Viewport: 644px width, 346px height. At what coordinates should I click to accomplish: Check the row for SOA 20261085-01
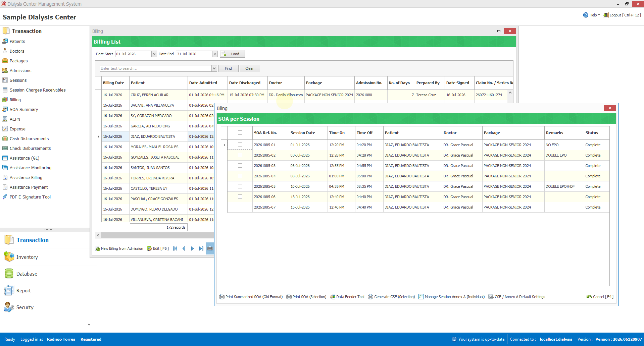pos(240,145)
